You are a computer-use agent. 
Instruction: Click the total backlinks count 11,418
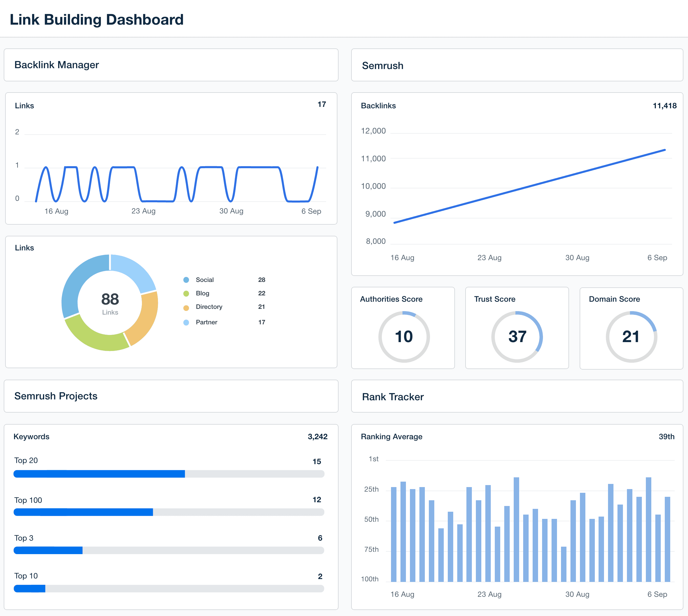point(665,106)
